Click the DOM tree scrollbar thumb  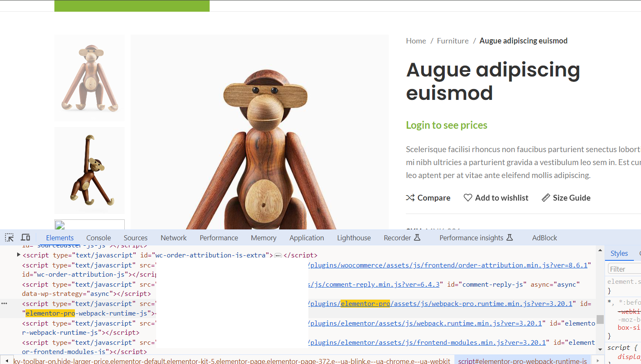pos(600,319)
